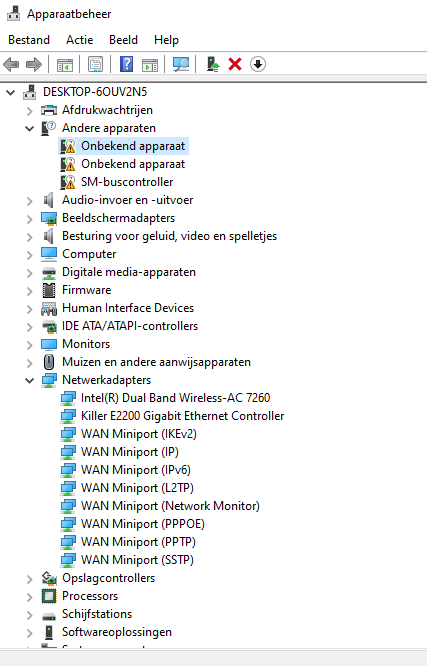Screen dimensions: 427x666
Task: Select Killer E2200 Gigabit Ethernet Controller
Action: click(x=182, y=416)
